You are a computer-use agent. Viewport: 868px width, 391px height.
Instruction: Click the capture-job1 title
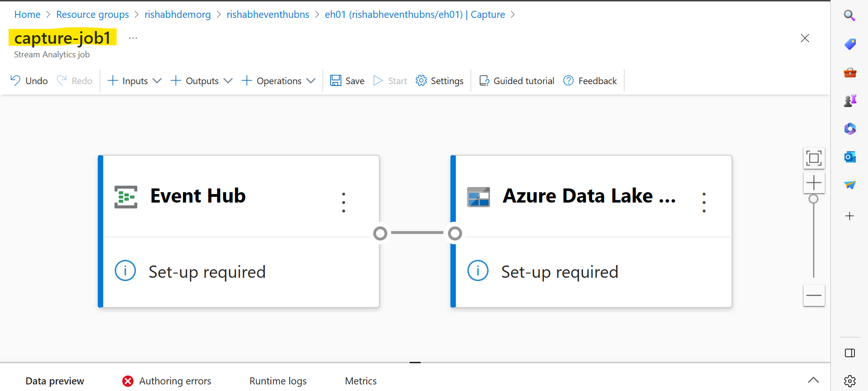63,38
